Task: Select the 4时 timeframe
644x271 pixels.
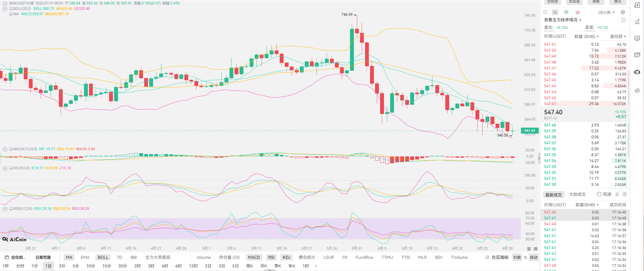Action: point(165,266)
